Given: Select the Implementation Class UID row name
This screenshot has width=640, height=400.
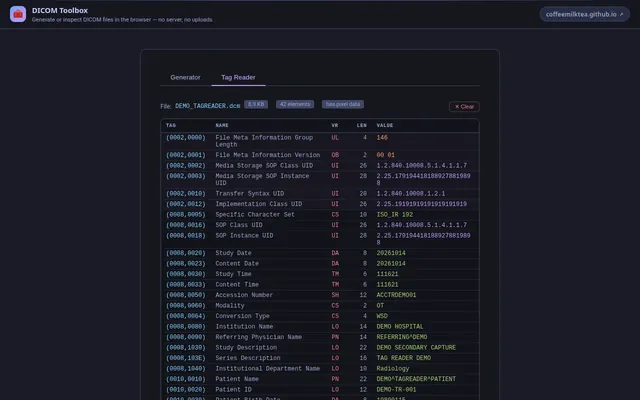Looking at the screenshot, I should pos(259,204).
